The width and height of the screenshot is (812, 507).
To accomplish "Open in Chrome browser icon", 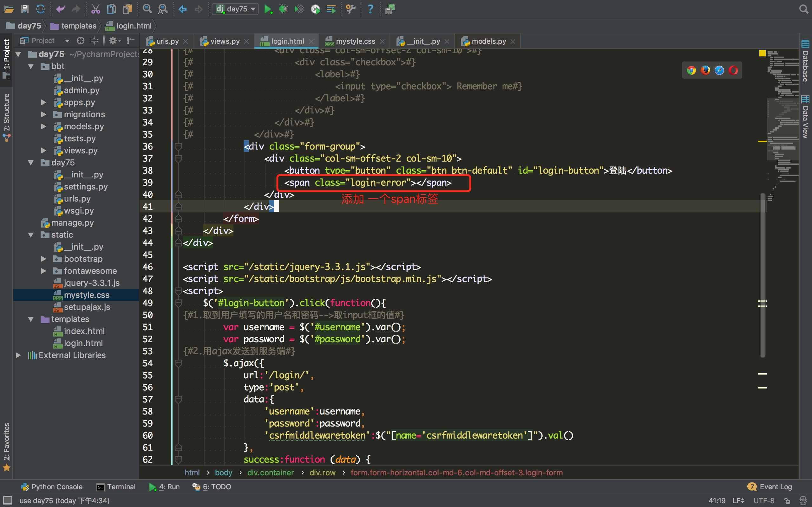I will (691, 70).
